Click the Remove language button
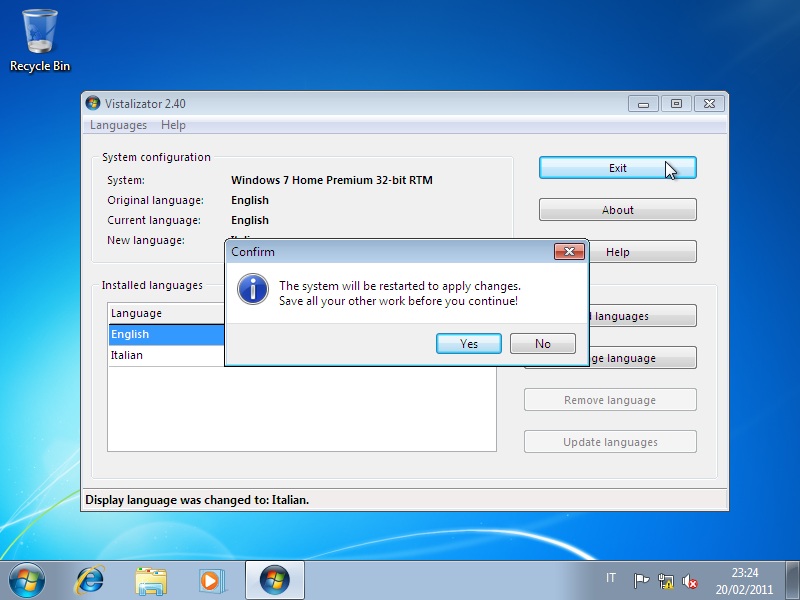The width and height of the screenshot is (800, 600). pyautogui.click(x=610, y=399)
